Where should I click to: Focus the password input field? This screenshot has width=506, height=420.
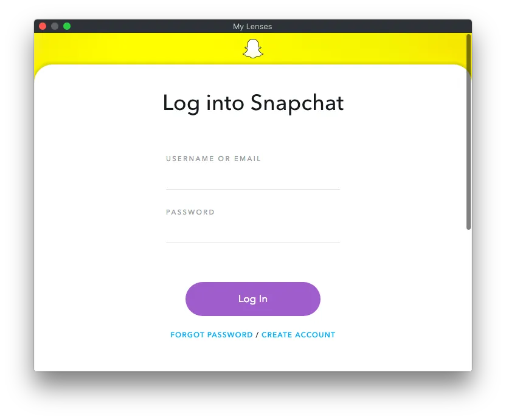(252, 232)
